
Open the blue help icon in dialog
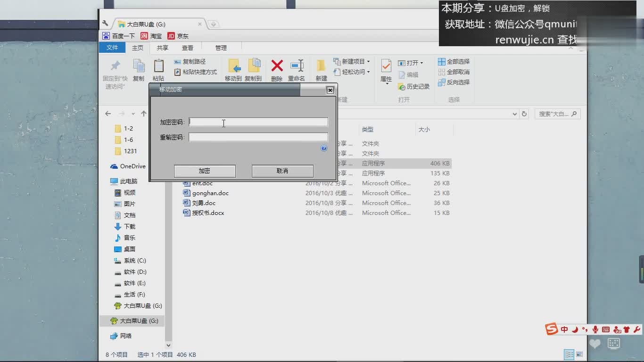[x=324, y=148]
